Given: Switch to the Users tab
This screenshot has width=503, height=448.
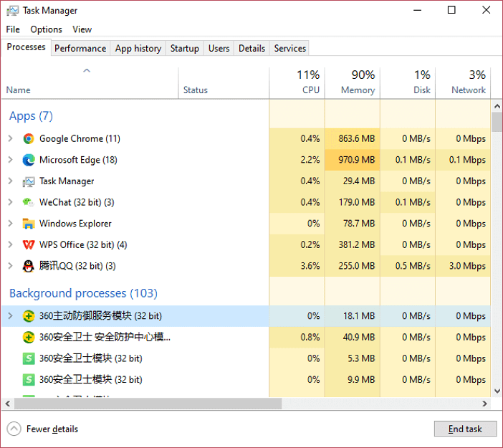Looking at the screenshot, I should [x=219, y=49].
